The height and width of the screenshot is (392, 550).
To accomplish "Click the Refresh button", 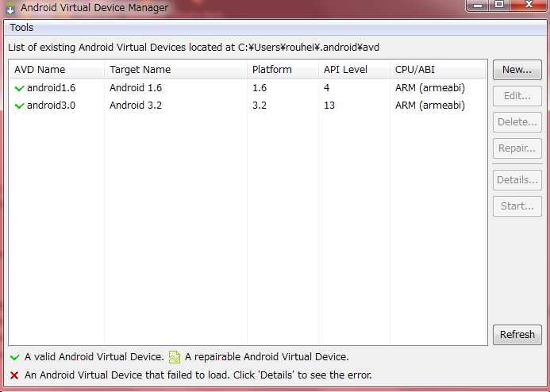I will tap(517, 335).
